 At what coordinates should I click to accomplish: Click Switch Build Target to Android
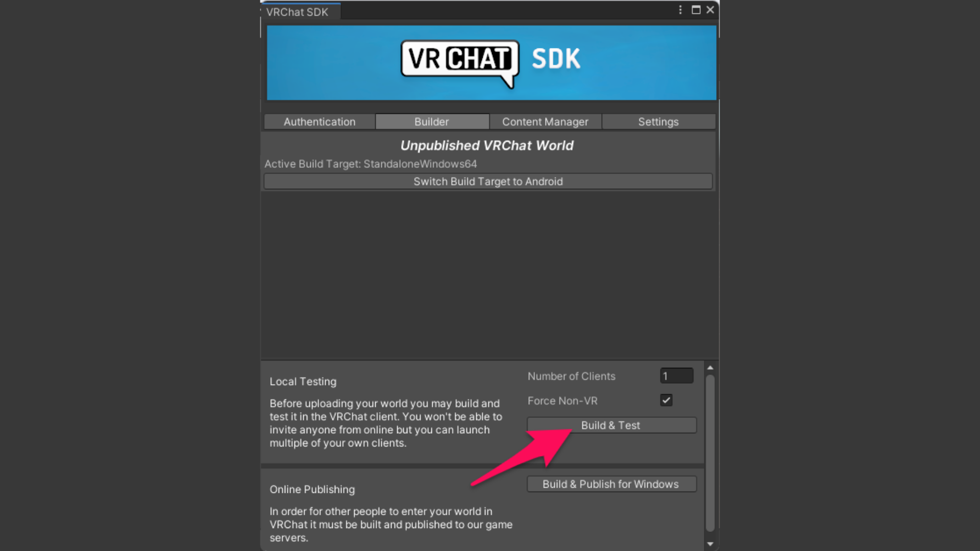[488, 182]
